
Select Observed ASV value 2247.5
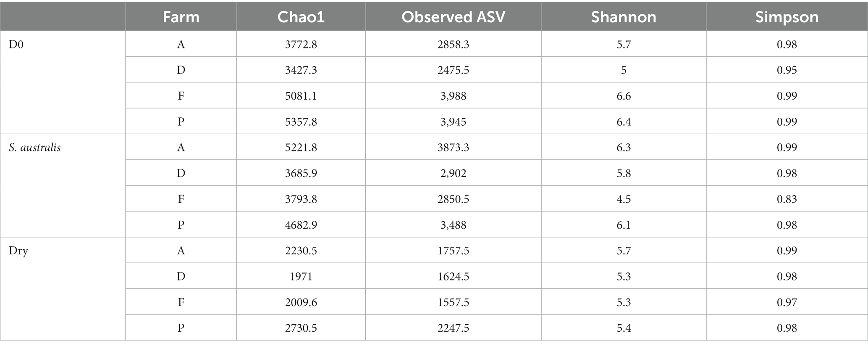(x=453, y=328)
